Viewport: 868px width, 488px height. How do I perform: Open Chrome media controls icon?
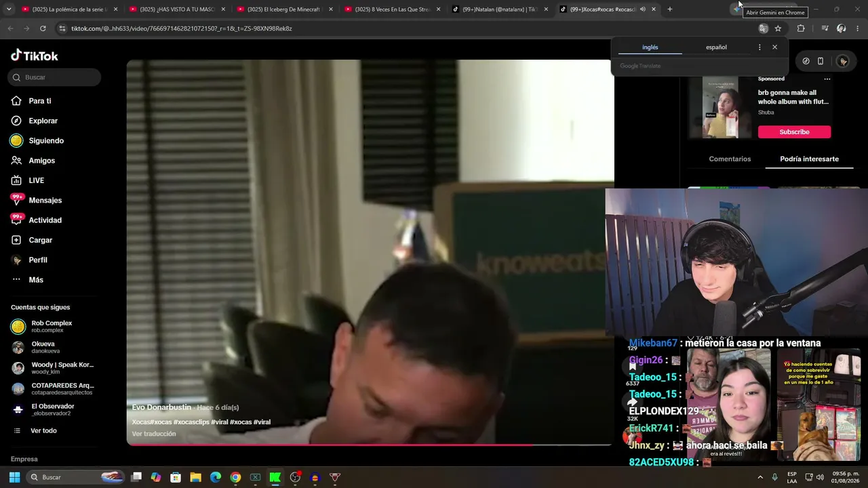point(825,28)
